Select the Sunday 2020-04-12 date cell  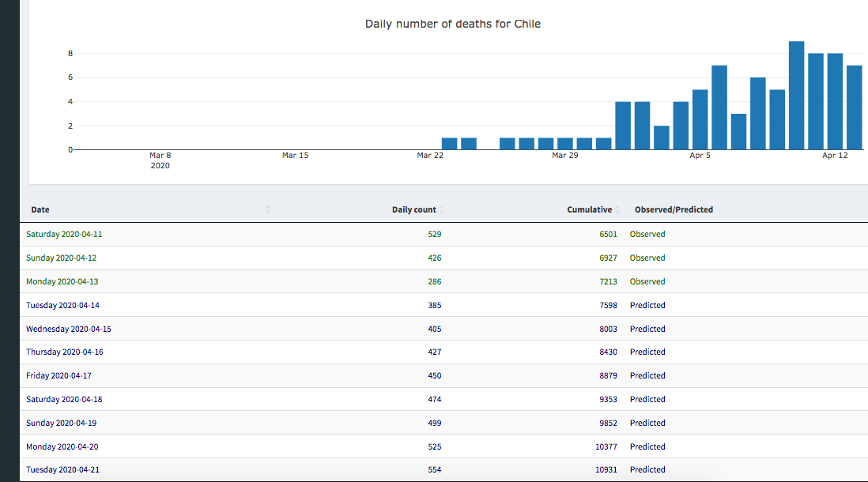(x=62, y=258)
